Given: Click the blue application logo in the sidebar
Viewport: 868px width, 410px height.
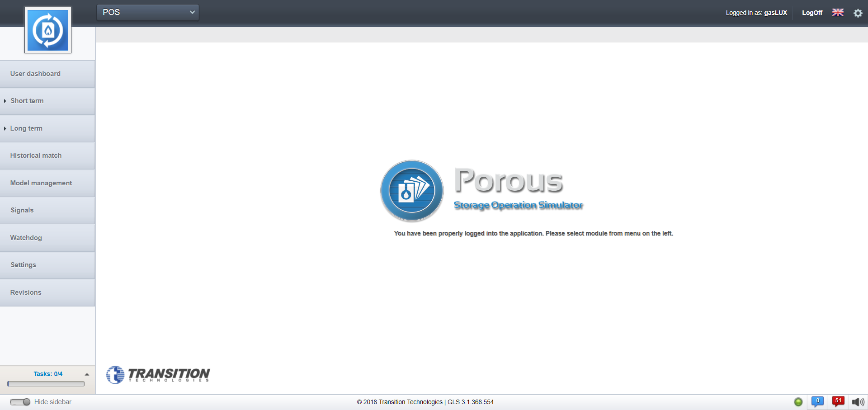Looking at the screenshot, I should 48,30.
